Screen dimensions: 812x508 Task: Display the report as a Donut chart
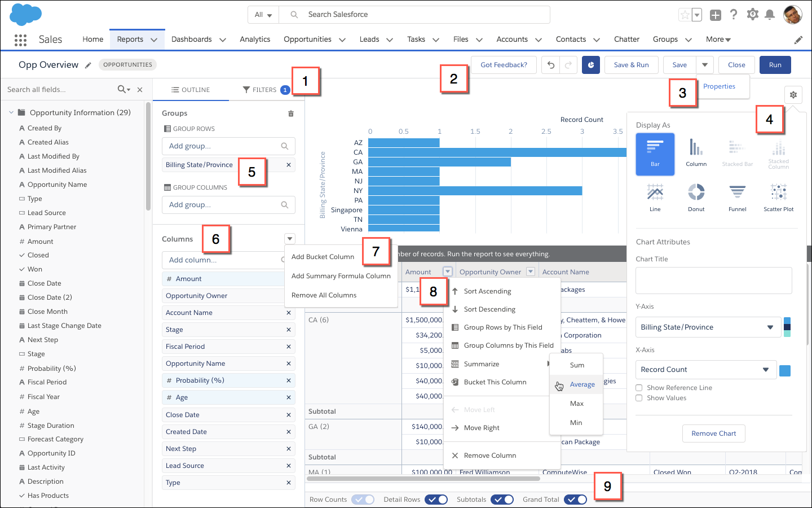coord(696,195)
